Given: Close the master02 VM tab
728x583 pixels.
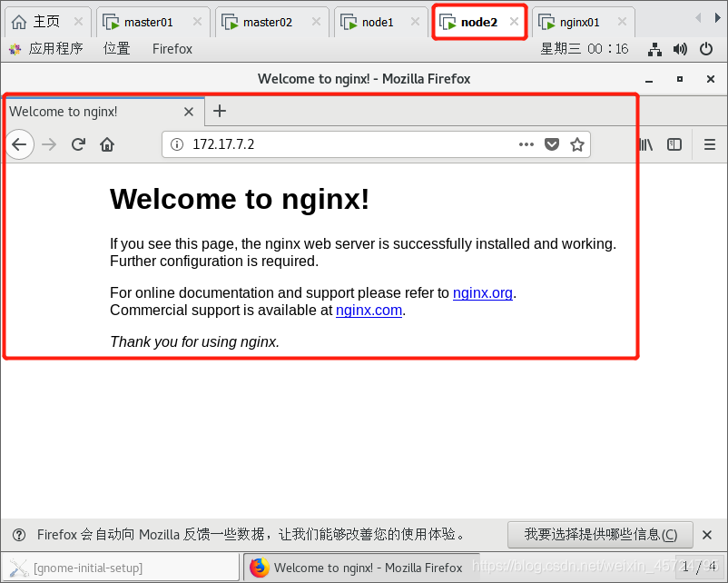Looking at the screenshot, I should 316,22.
